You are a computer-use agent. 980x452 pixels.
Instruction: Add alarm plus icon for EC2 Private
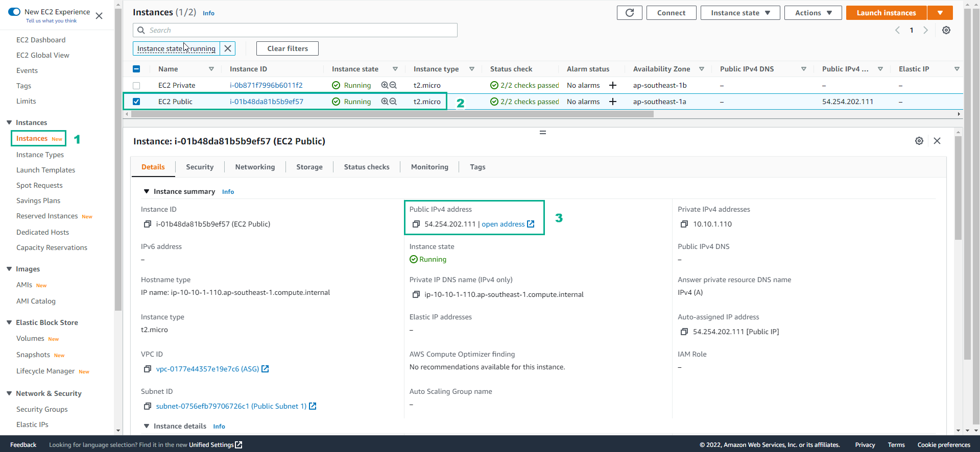pyautogui.click(x=613, y=85)
